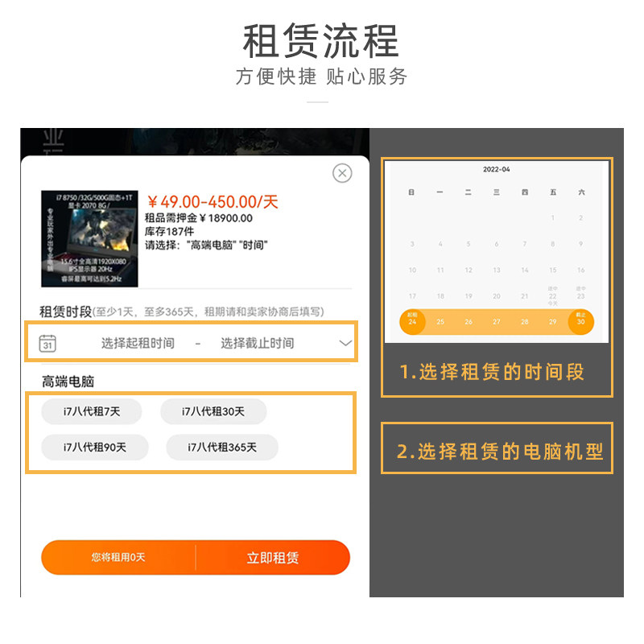This screenshot has height=644, width=644.
Task: Open the laptop product thumbnail image
Action: pyautogui.click(x=89, y=238)
